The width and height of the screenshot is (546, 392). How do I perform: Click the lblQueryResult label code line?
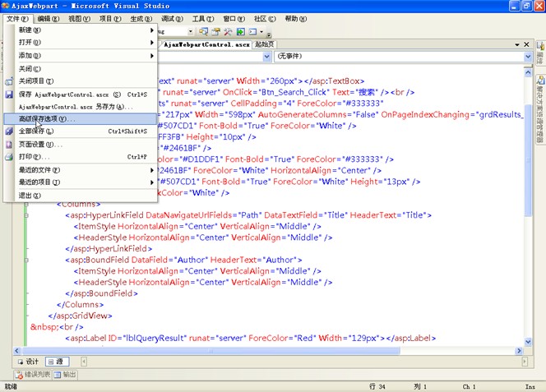pos(250,338)
